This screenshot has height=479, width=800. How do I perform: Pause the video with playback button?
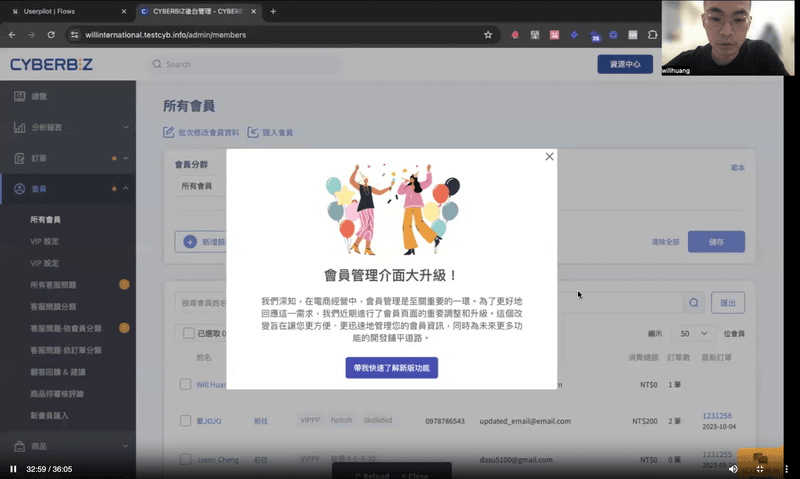13,468
